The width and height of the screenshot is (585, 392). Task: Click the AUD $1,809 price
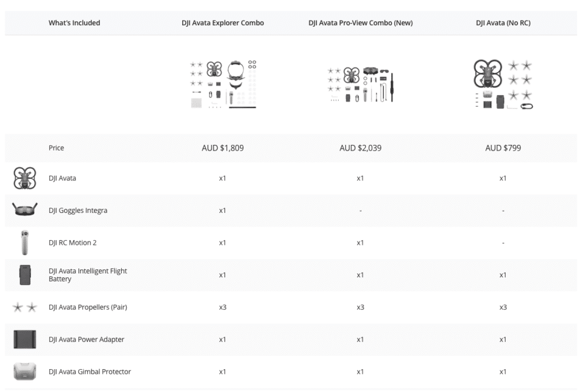coord(223,148)
